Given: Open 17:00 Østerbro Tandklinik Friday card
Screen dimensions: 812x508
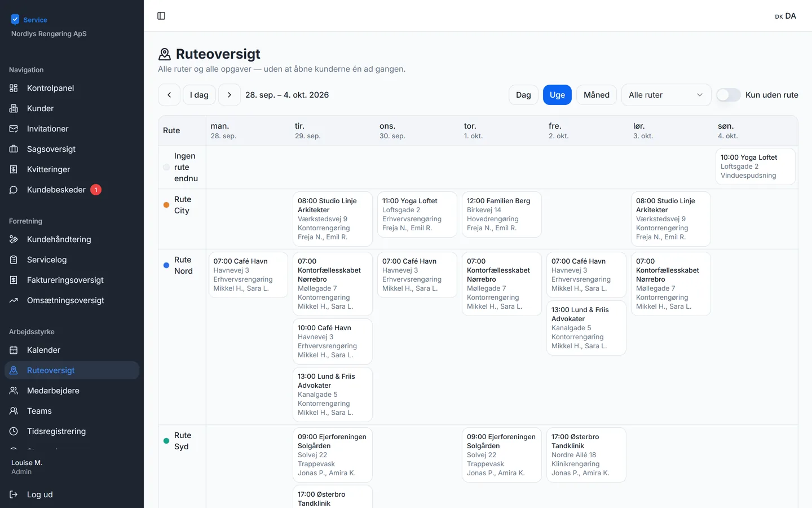Looking at the screenshot, I should (586, 455).
